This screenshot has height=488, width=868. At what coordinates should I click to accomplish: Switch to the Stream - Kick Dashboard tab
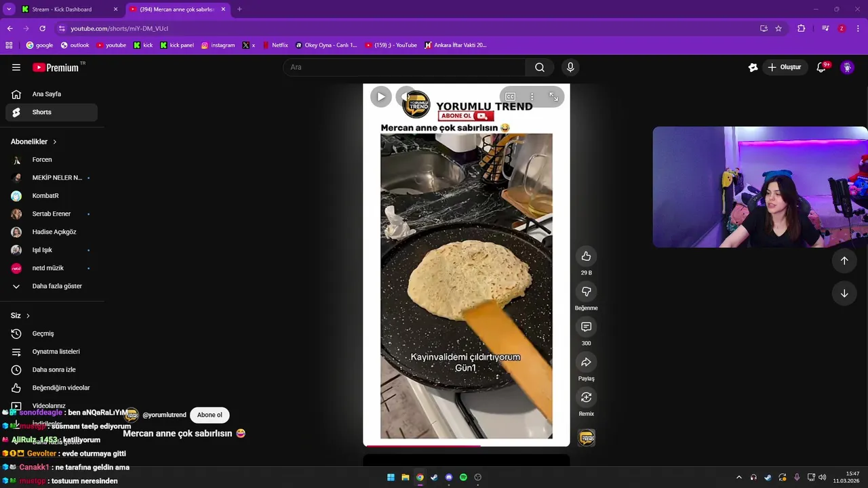68,9
